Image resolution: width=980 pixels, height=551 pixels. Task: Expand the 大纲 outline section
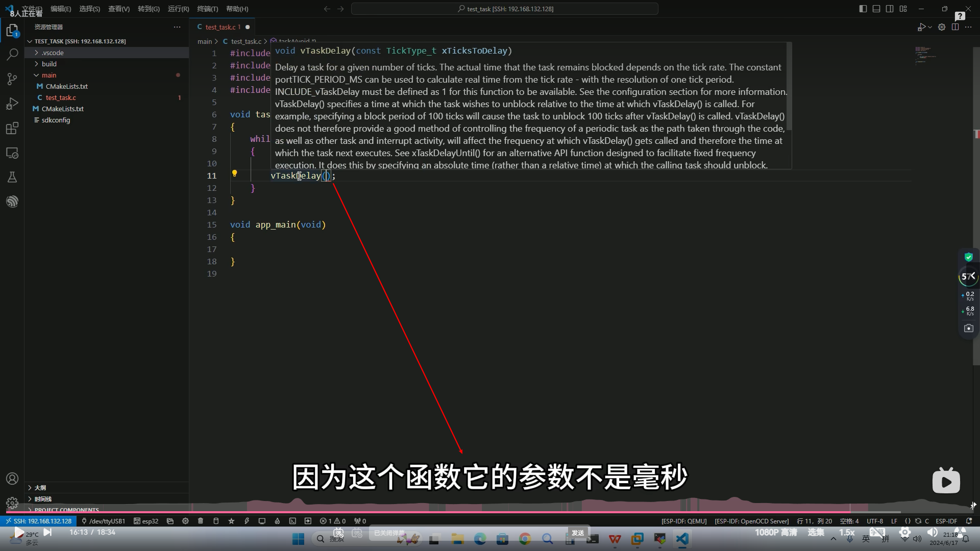click(107, 488)
